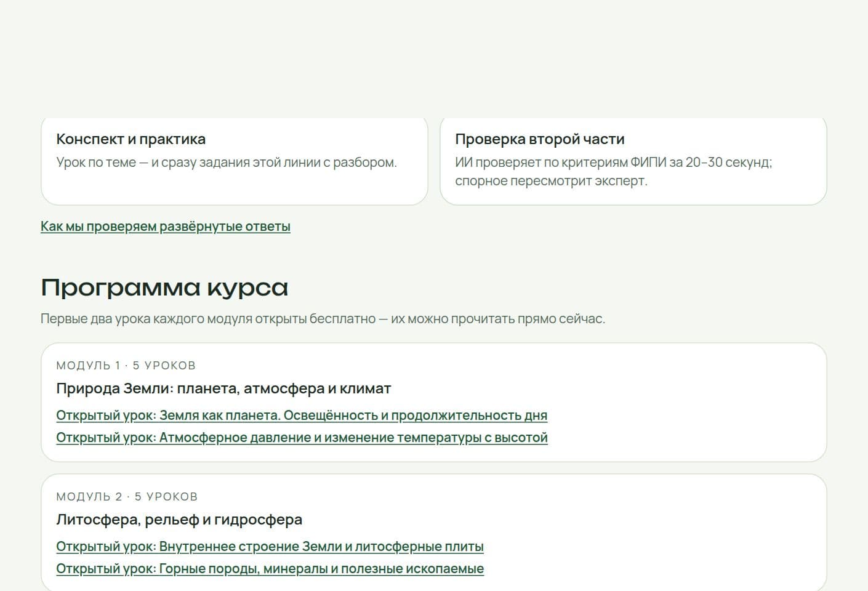
Task: Click the text about 'ИИ проверяет по критериям ФИПИ'
Action: (614, 172)
